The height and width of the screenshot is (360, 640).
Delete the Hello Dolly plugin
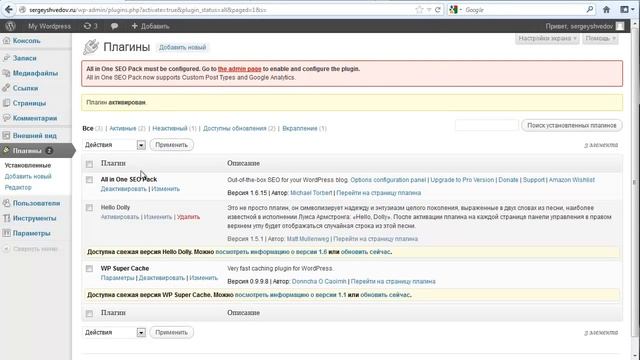pyautogui.click(x=188, y=217)
